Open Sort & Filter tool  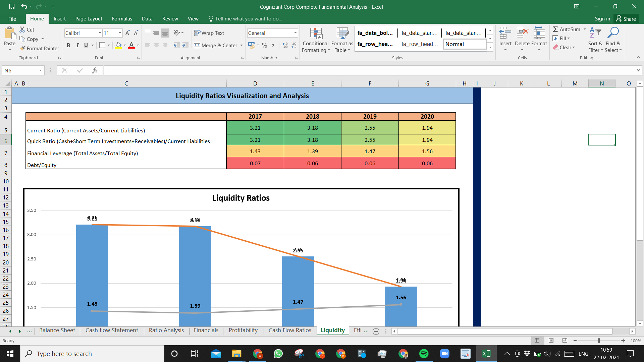[x=595, y=40]
